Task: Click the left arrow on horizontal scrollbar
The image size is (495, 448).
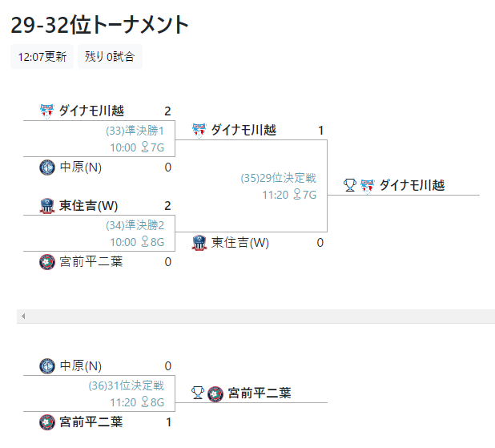Action: (23, 317)
